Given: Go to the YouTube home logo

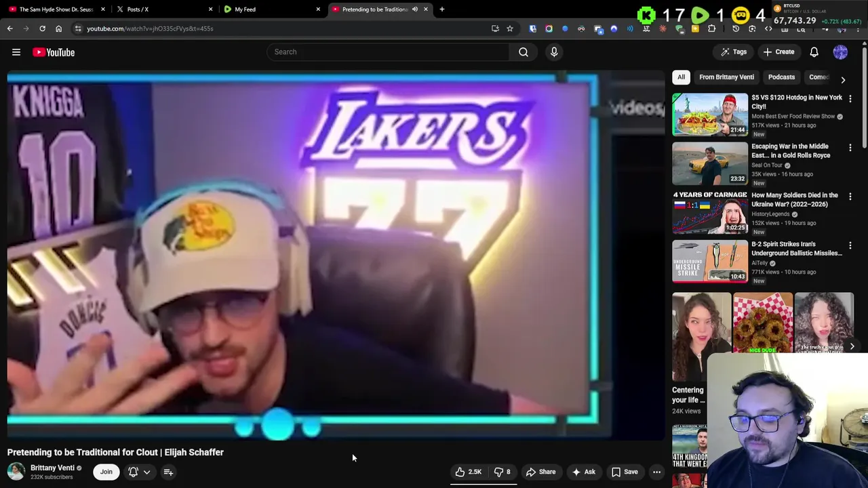Looking at the screenshot, I should (54, 52).
